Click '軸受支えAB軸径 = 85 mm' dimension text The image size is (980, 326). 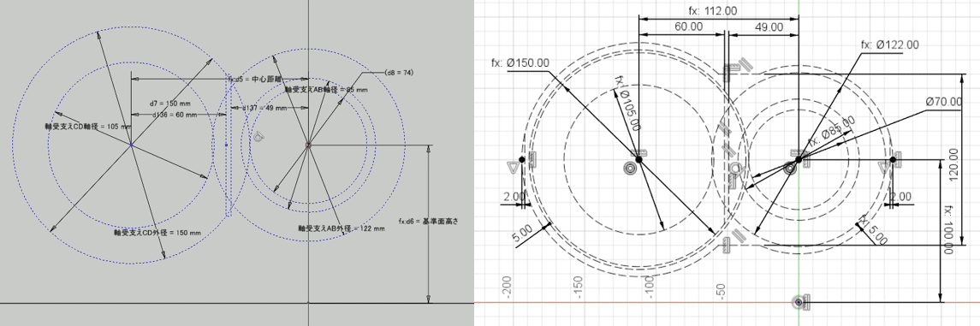point(325,90)
